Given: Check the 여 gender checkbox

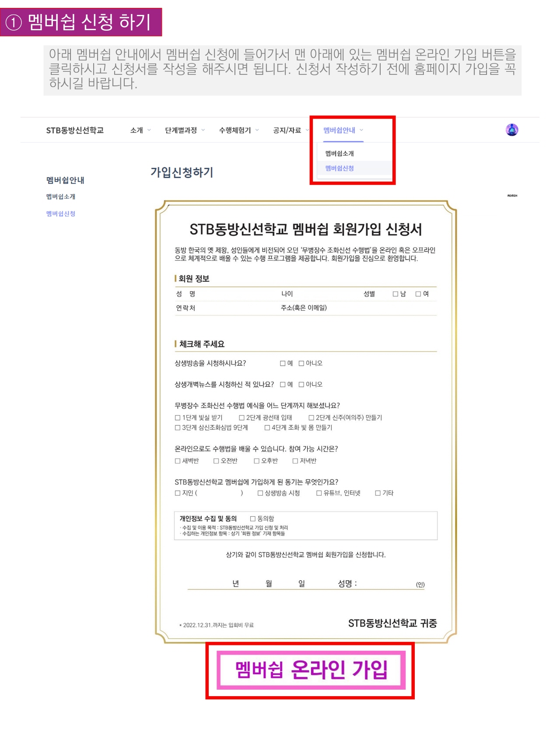Looking at the screenshot, I should click(418, 294).
